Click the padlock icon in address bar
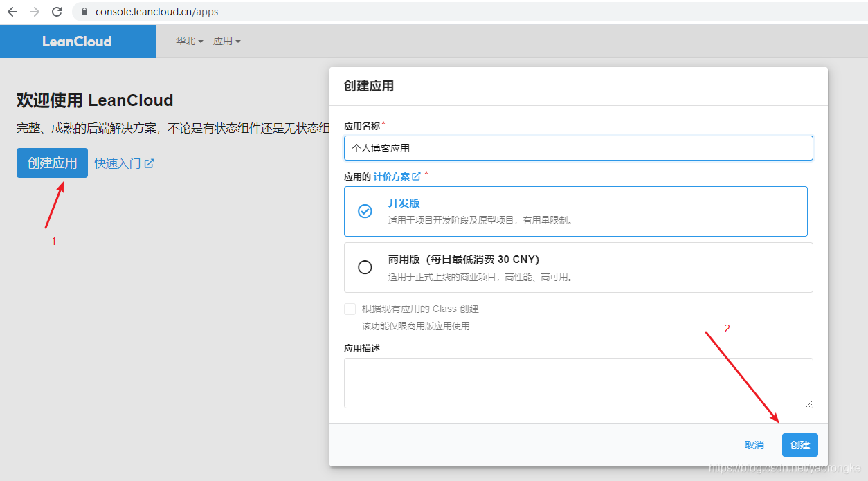Image resolution: width=868 pixels, height=481 pixels. pos(85,12)
